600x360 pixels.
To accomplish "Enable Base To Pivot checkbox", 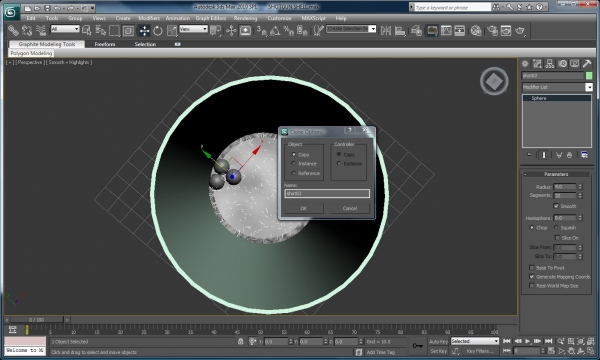I will coord(532,268).
